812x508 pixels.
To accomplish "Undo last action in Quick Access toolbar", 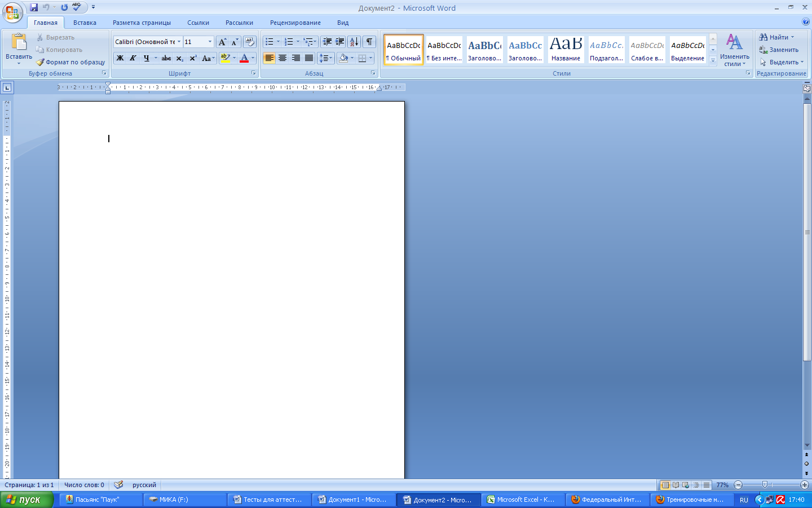I will [46, 7].
